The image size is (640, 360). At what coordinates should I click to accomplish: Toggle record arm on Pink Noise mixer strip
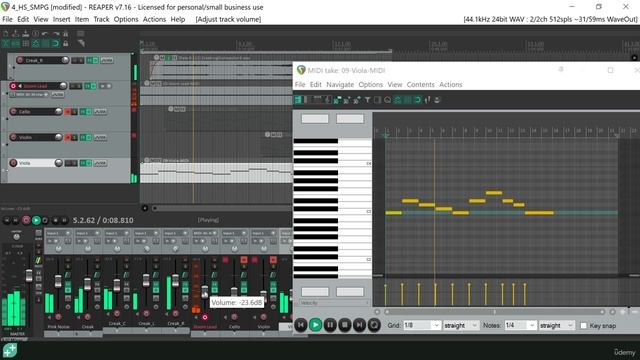(x=58, y=317)
